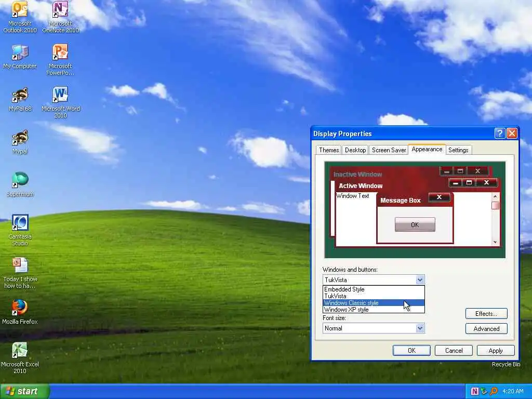Open Microsoft OneNote 2010 desktop shortcut
Image resolution: width=532 pixels, height=399 pixels.
[x=60, y=17]
